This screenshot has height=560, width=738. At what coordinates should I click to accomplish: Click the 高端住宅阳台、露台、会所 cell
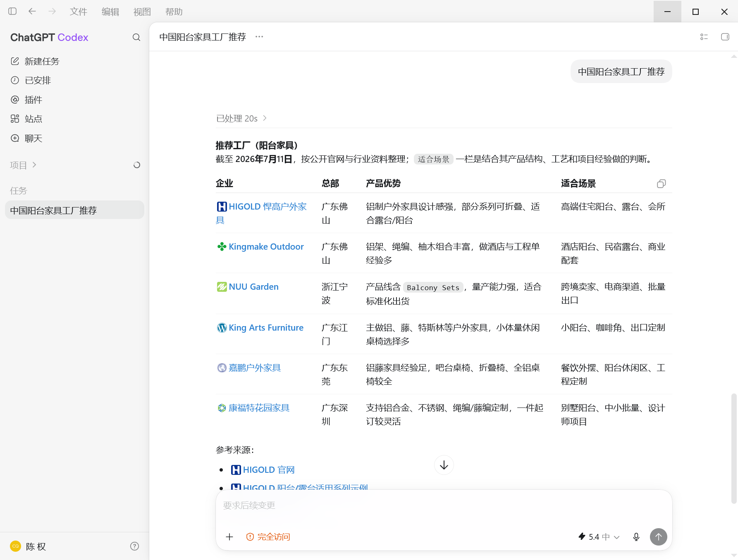click(x=613, y=207)
